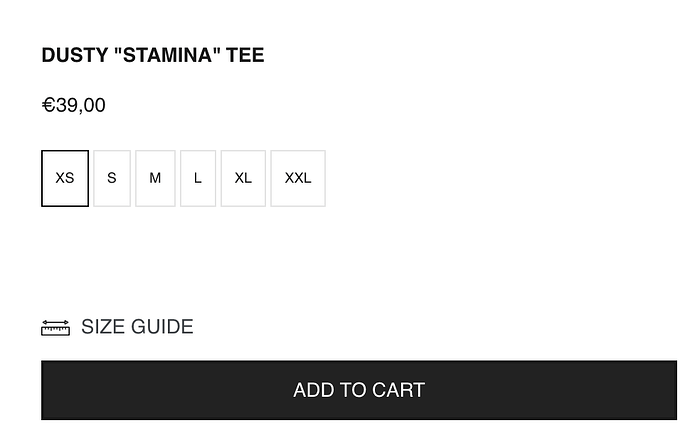Choose size XL

pos(243,178)
